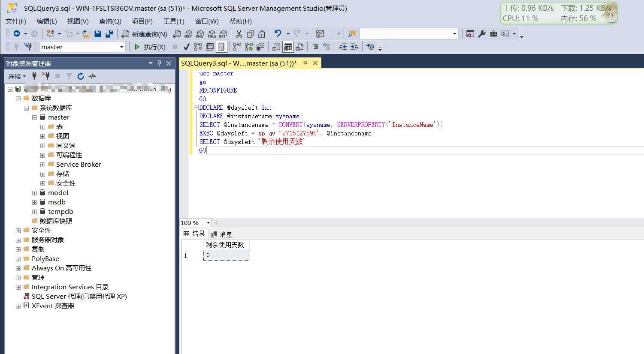
Task: Click the navigate backward arrow icon
Action: 17,34
